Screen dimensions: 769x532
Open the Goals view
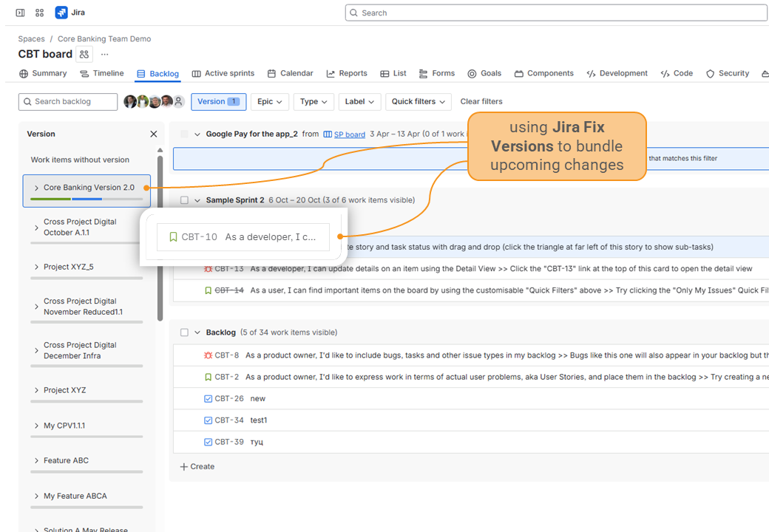point(484,73)
